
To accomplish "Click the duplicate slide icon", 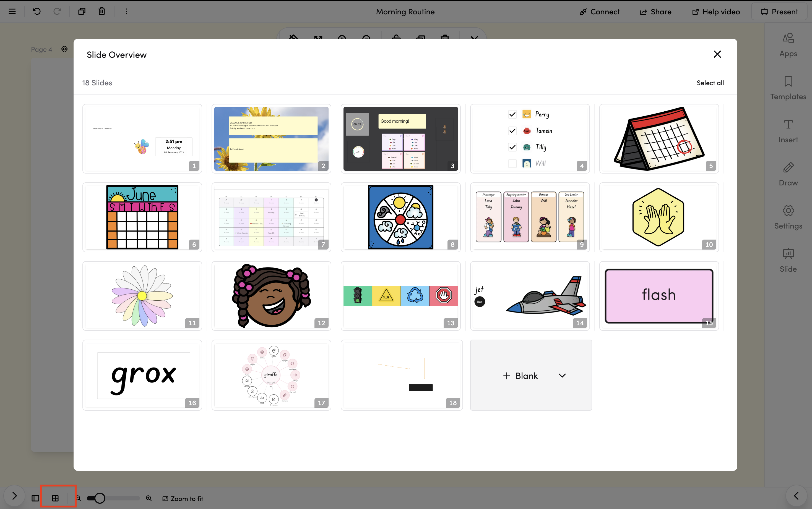I will point(82,11).
